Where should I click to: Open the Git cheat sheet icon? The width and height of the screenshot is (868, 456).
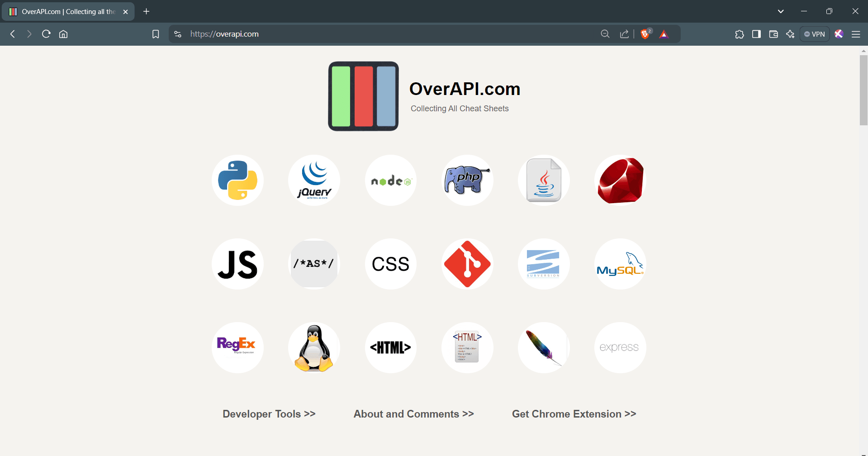(x=467, y=264)
